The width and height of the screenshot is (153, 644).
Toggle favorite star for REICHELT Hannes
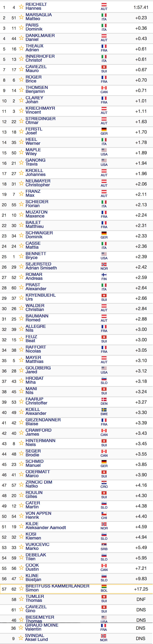coord(21,6)
